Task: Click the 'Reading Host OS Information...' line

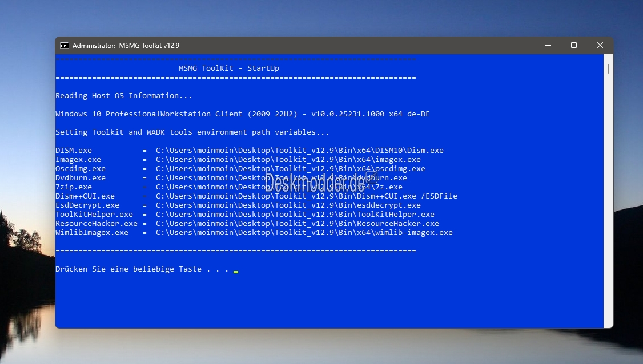Action: coord(123,96)
